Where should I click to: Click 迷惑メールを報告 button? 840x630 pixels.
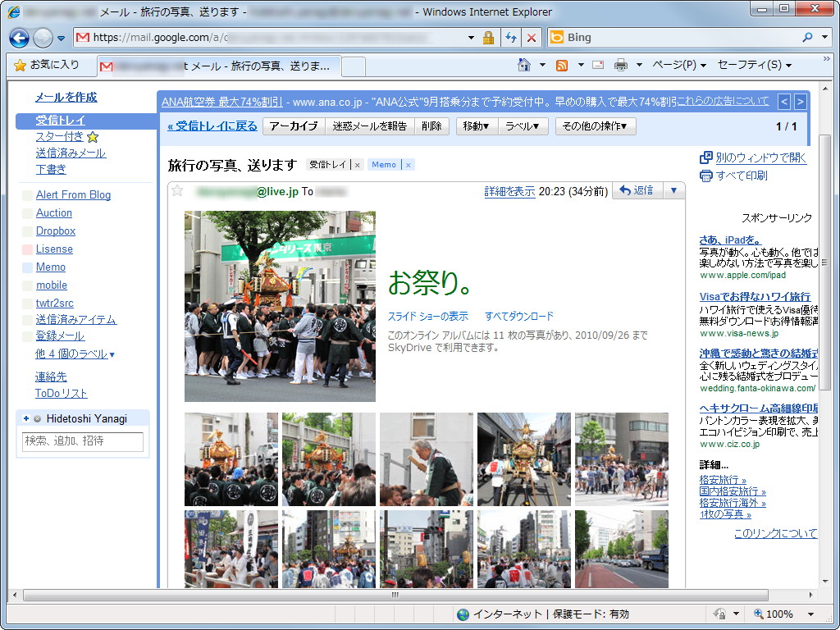(x=370, y=126)
